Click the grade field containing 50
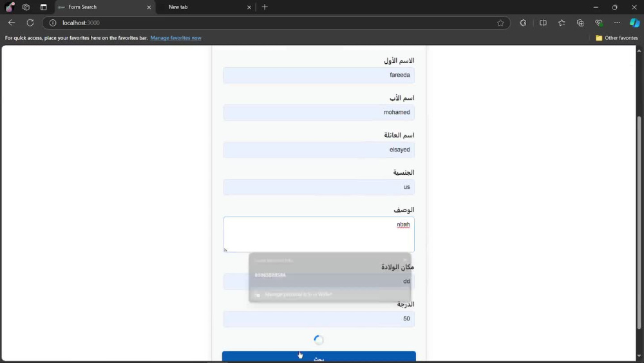This screenshot has height=363, width=644. [319, 319]
